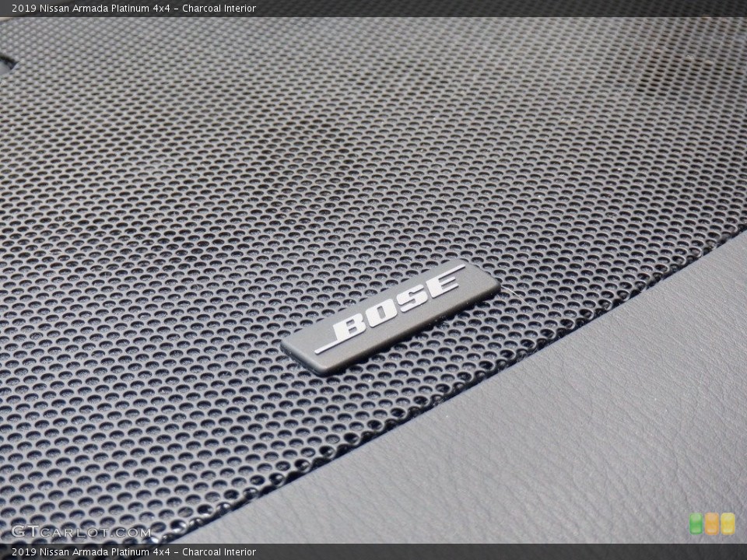Click the BOSE badge on the speaker grille
Screen dimensions: 747x560
[x=390, y=317]
